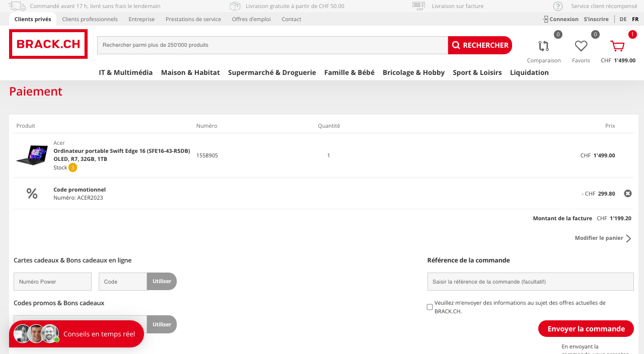Open Favoris heart icon
This screenshot has height=354, width=644.
[x=581, y=46]
